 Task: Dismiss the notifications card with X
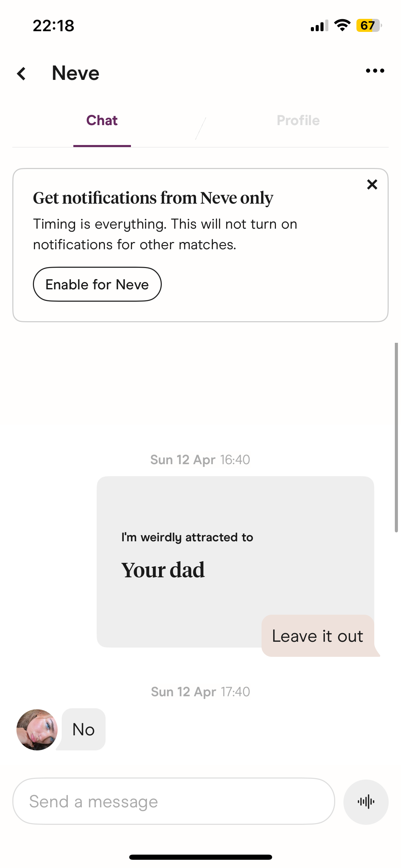tap(372, 184)
